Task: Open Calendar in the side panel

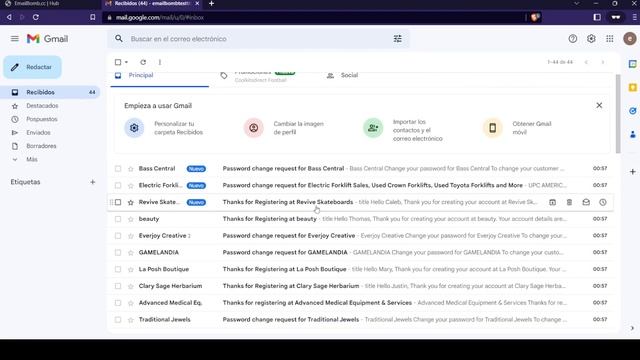Action: point(633,64)
